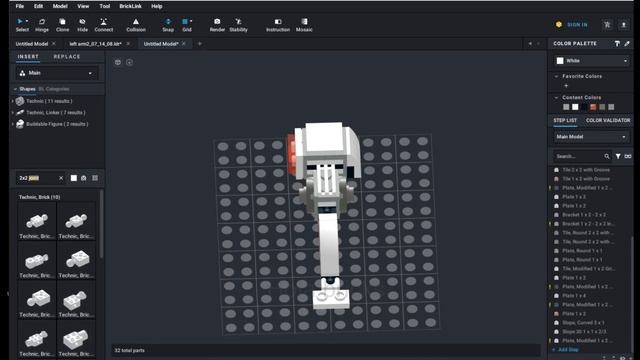Switch to the first Untitled Model tab
Screen dimensions: 640x360
(32, 44)
